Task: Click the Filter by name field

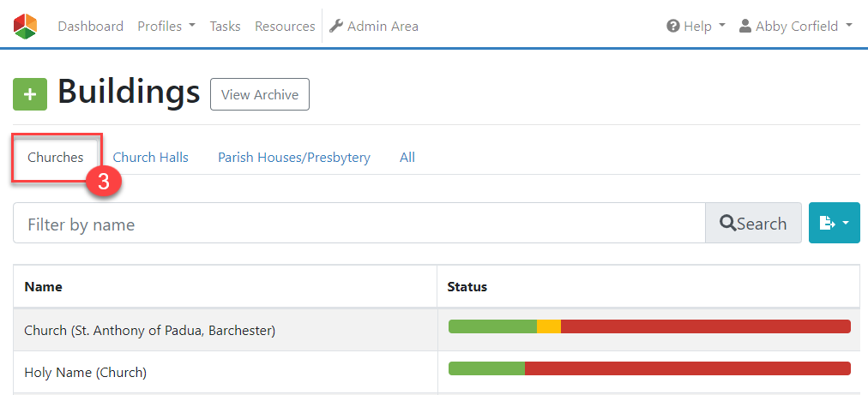Action: [x=359, y=223]
